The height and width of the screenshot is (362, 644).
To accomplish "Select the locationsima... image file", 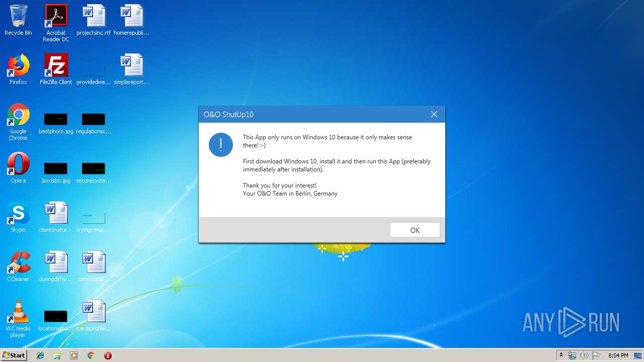I will pos(56,320).
